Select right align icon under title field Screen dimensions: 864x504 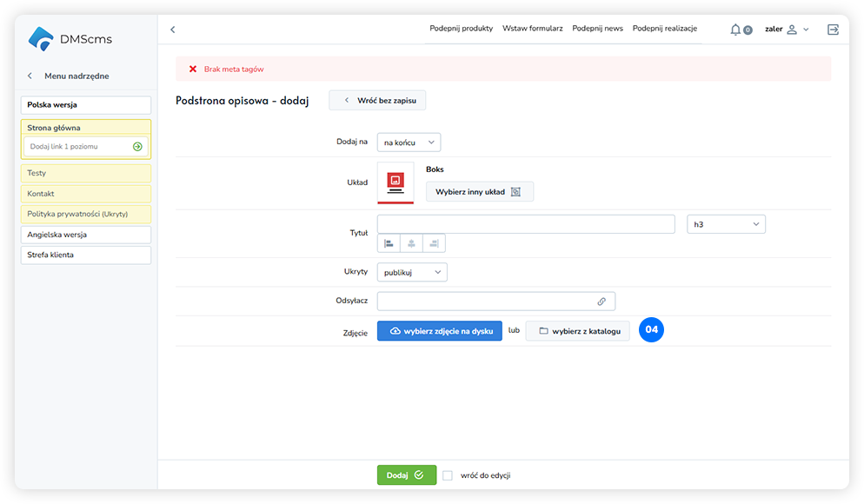click(434, 243)
